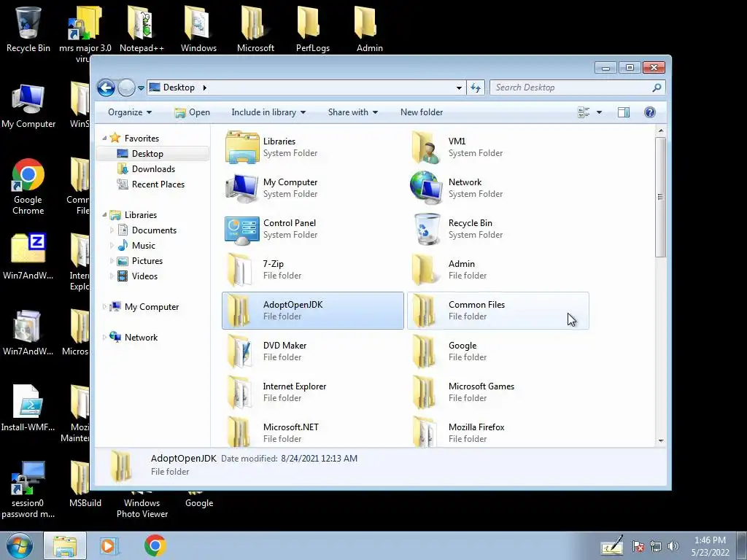Expand the Desktop breadcrumb arrow in the address bar
The width and height of the screenshot is (747, 560).
point(204,87)
